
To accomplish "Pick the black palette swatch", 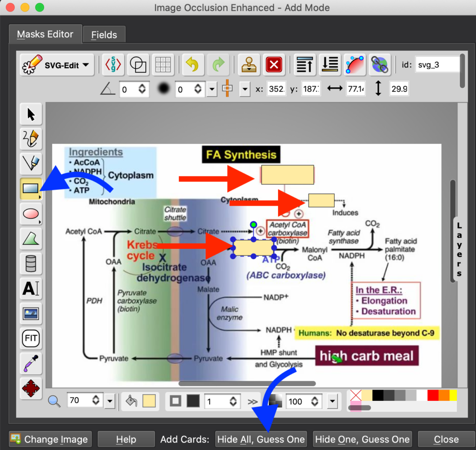I will coord(377,395).
